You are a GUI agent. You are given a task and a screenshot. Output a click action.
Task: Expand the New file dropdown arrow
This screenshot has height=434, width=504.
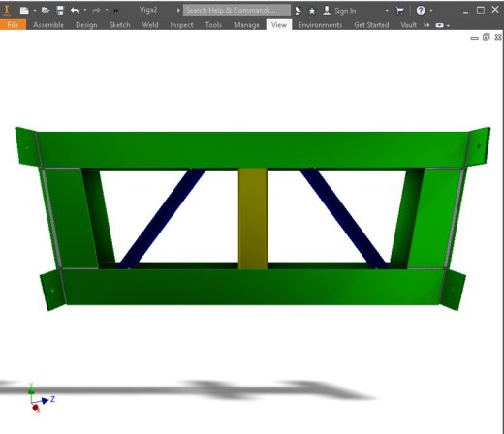35,11
